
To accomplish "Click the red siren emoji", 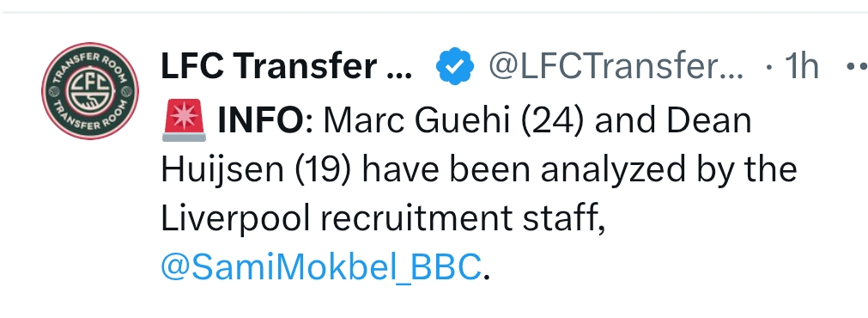I will pyautogui.click(x=184, y=122).
